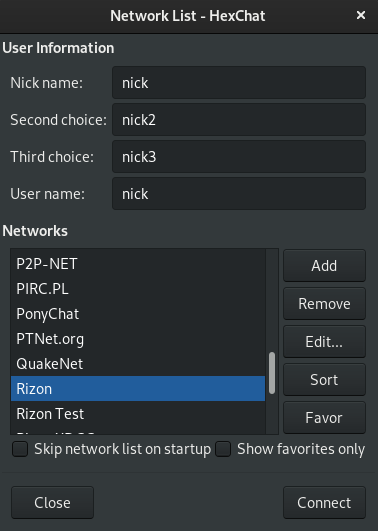Image resolution: width=378 pixels, height=531 pixels.
Task: Click the Add network button
Action: click(324, 266)
